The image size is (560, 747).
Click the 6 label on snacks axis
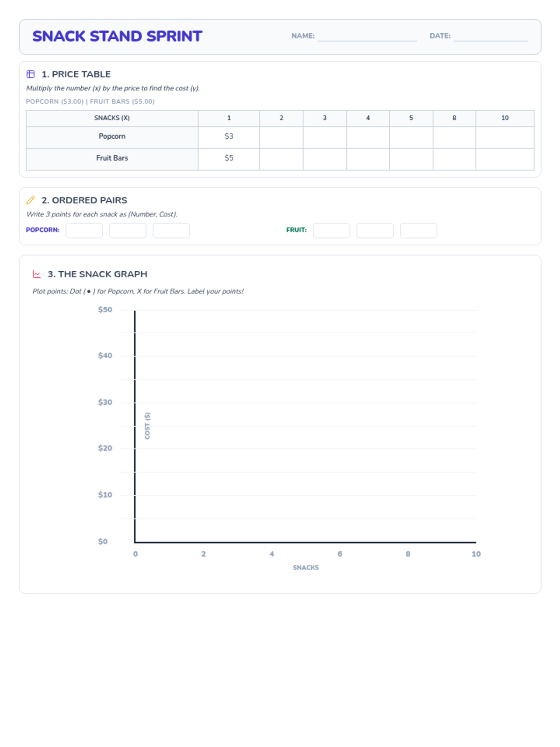[340, 554]
